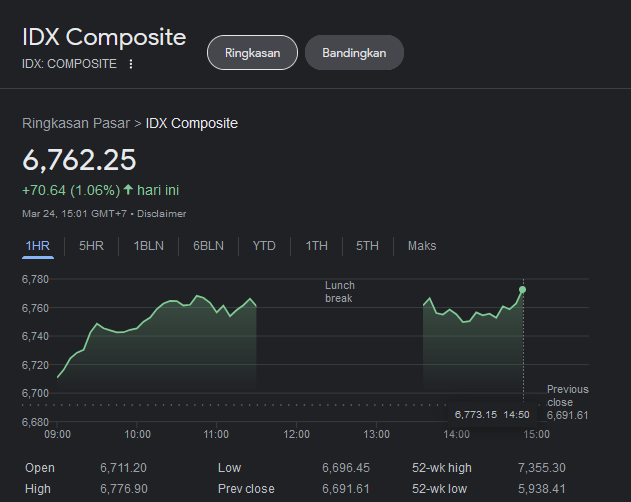The image size is (631, 502).
Task: Select the Ringkasan button
Action: click(252, 53)
